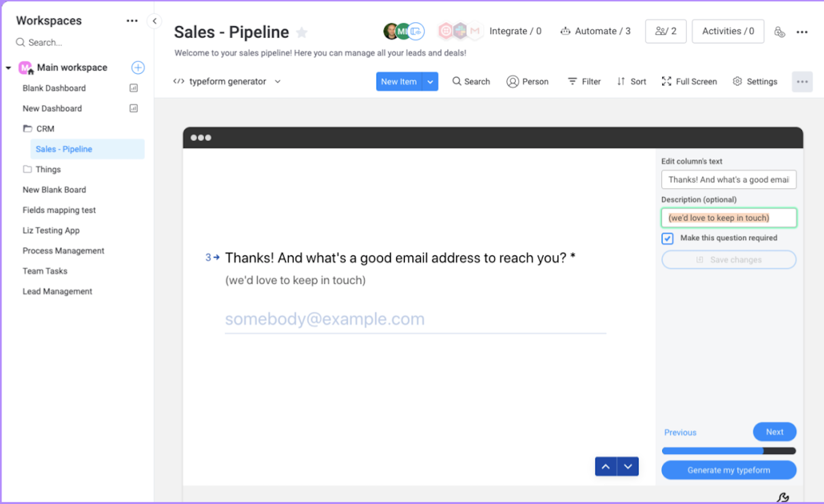Collapse the Workspaces sidebar with arrow icon
Screen dimensions: 824x504
click(x=154, y=21)
